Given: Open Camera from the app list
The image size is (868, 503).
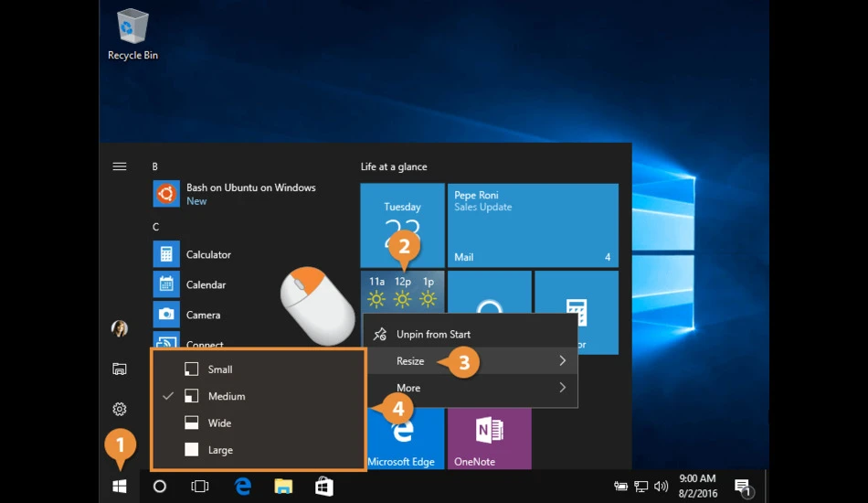Looking at the screenshot, I should pyautogui.click(x=252, y=315).
